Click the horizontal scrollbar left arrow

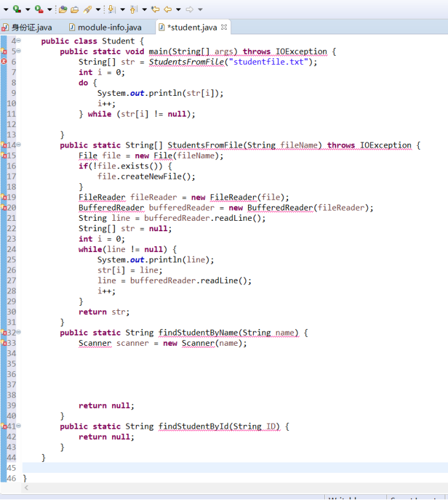coord(27,488)
